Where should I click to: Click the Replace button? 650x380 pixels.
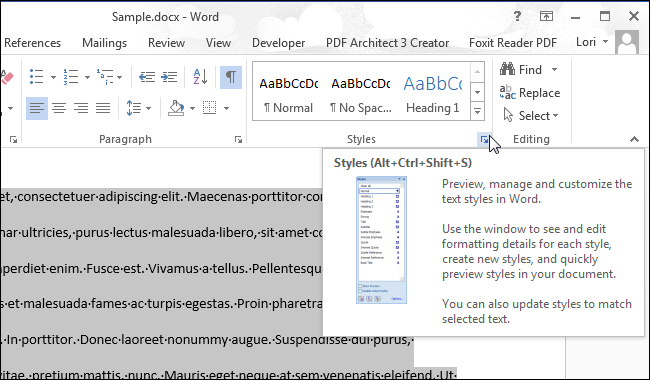(x=530, y=93)
